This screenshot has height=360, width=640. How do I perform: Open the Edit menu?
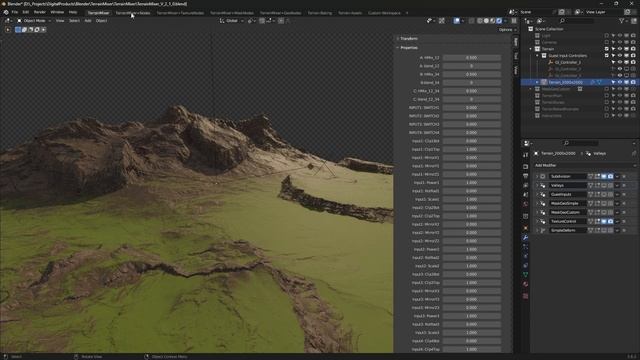[26, 12]
